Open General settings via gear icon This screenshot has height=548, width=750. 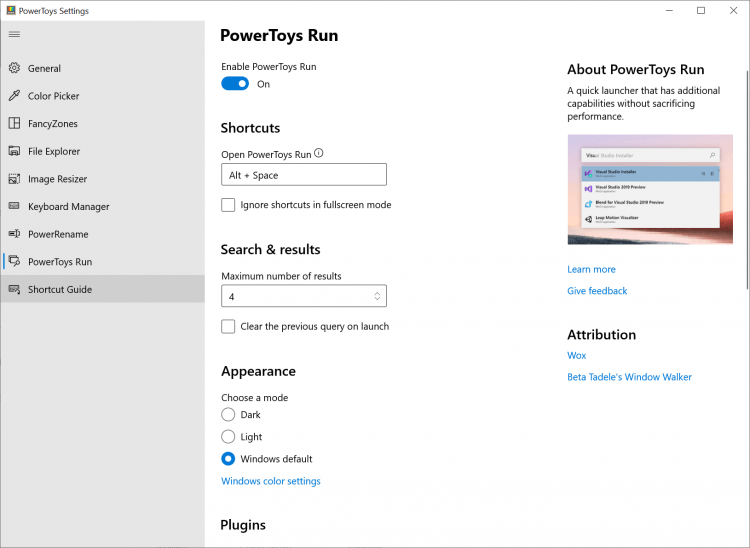pyautogui.click(x=14, y=68)
